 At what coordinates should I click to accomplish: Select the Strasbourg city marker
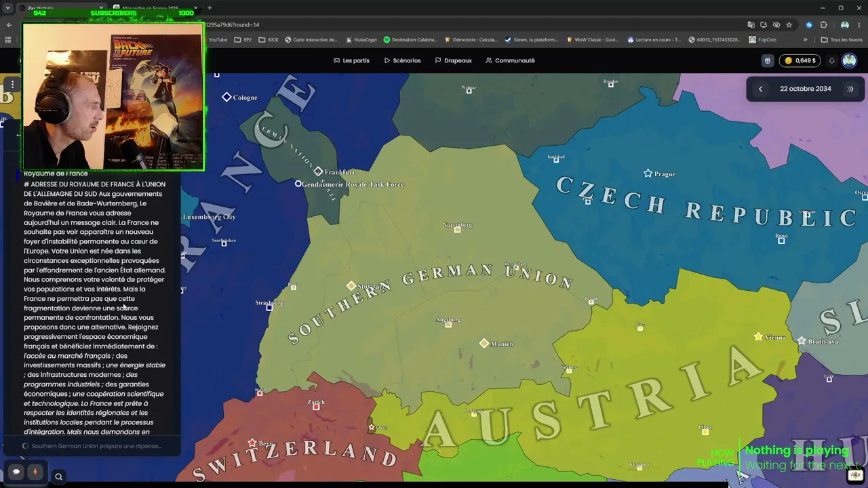(x=269, y=308)
